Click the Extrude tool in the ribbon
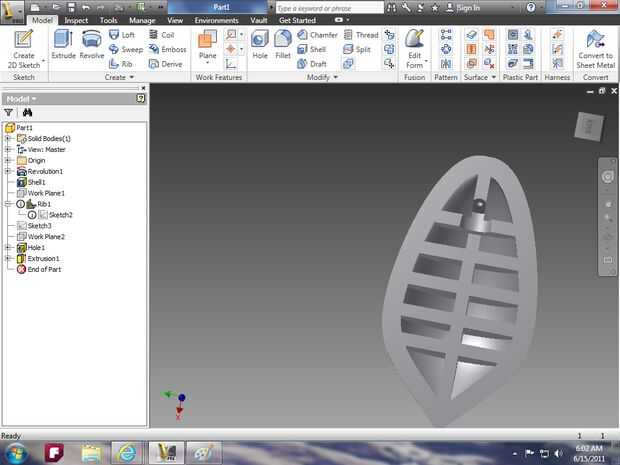Screen dimensions: 620x465 click(x=63, y=45)
